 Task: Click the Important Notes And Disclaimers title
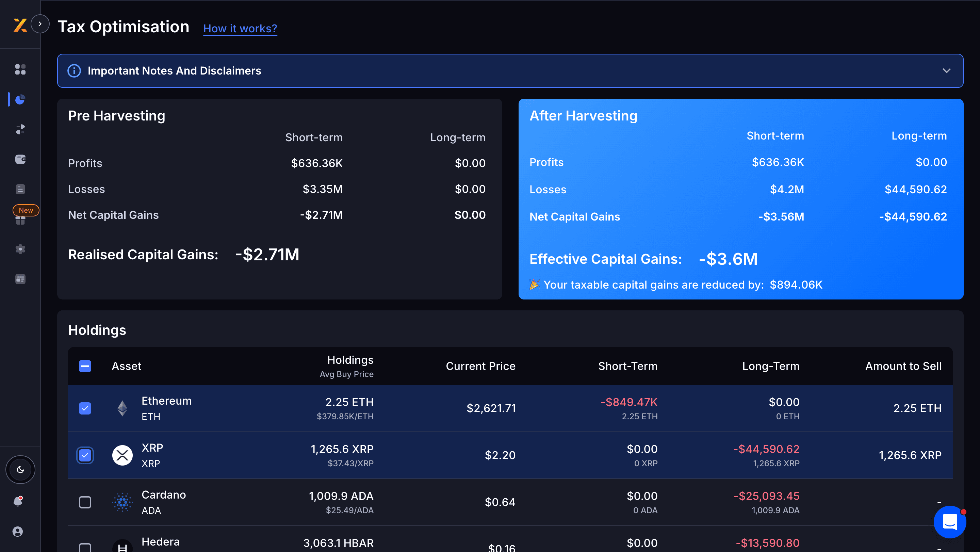pyautogui.click(x=174, y=71)
